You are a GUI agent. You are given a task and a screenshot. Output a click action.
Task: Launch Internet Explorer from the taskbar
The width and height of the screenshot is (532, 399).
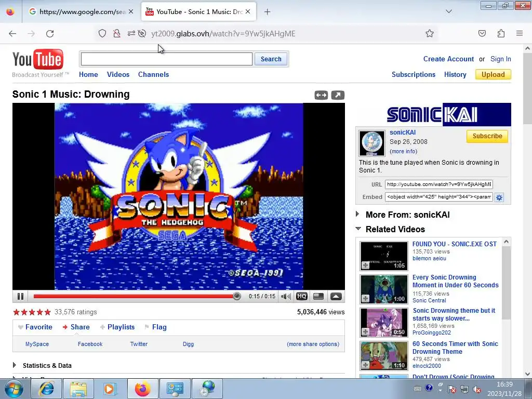46,389
